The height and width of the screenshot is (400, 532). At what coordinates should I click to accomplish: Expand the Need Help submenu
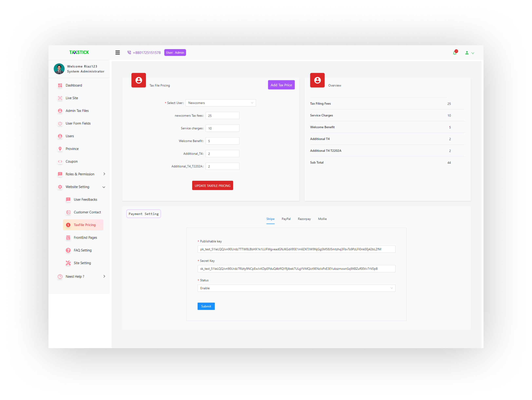point(104,276)
